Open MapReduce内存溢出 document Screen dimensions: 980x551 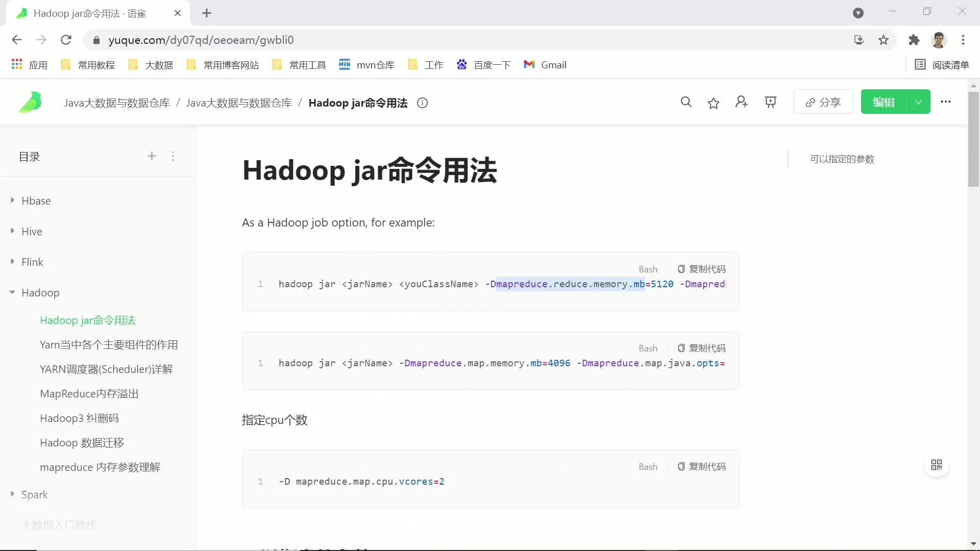[89, 394]
